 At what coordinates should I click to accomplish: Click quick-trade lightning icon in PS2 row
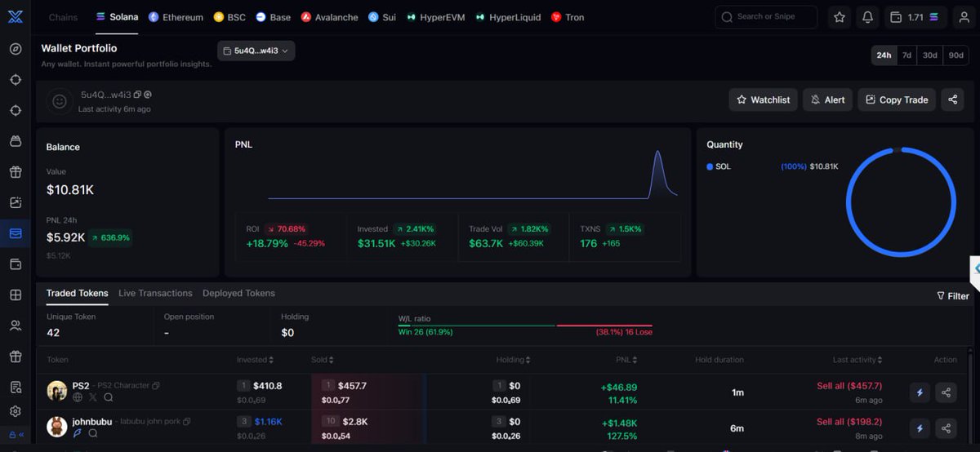click(x=920, y=392)
